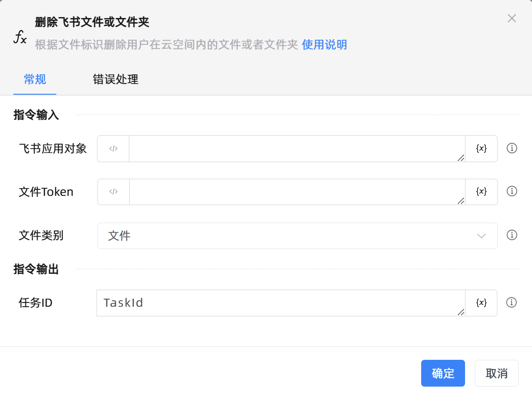Click the fx function icon
The width and height of the screenshot is (532, 400).
20,37
